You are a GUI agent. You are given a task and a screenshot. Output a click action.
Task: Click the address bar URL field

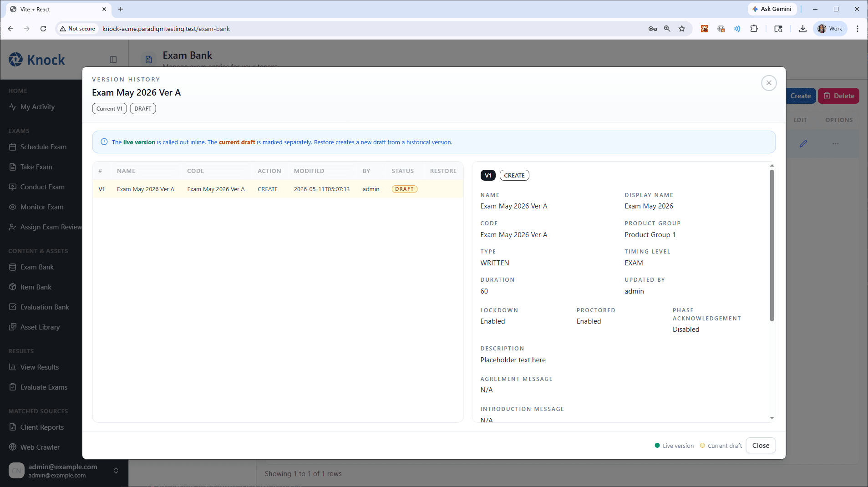(x=373, y=29)
